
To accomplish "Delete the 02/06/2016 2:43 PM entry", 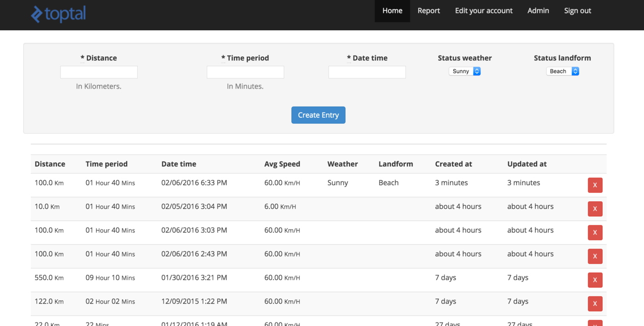I will pos(595,256).
